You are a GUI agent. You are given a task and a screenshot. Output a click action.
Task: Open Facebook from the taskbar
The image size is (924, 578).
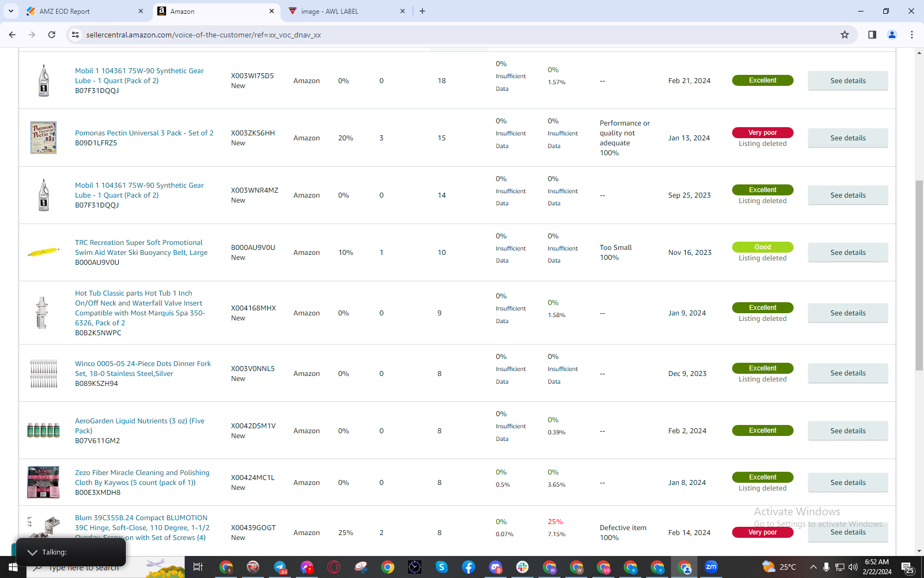pyautogui.click(x=469, y=567)
